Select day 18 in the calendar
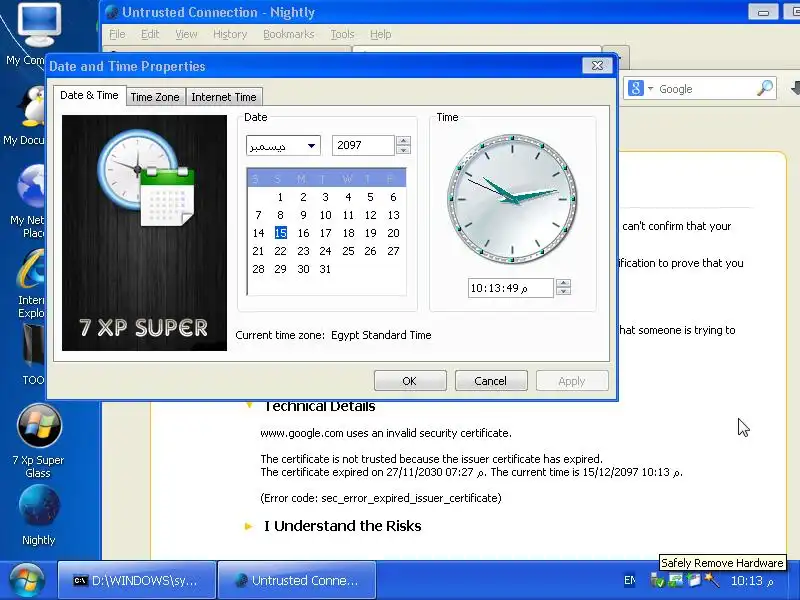This screenshot has height=600, width=800. 348,233
